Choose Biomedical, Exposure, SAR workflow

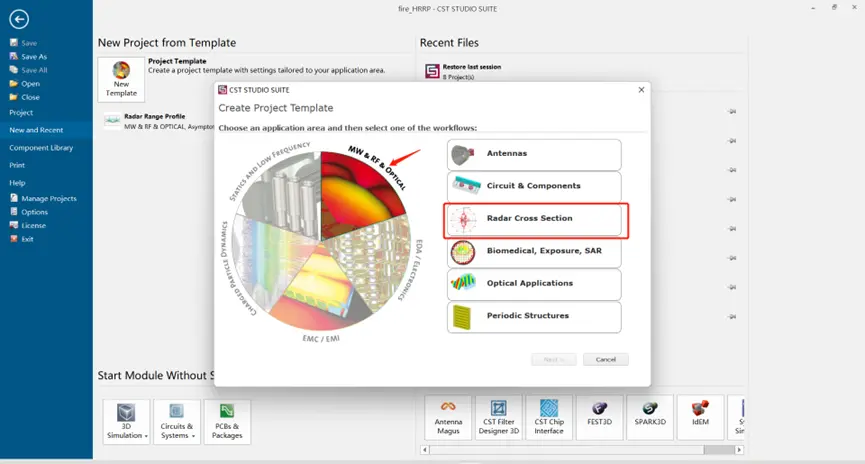[x=534, y=252]
